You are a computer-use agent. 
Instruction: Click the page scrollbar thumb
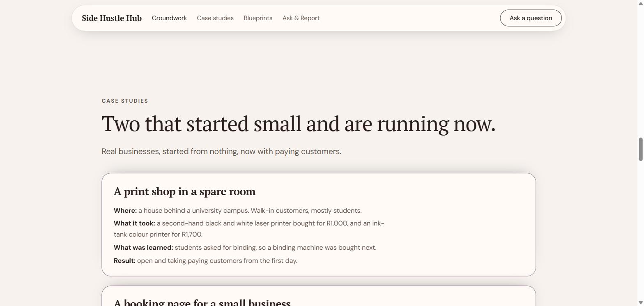point(640,150)
